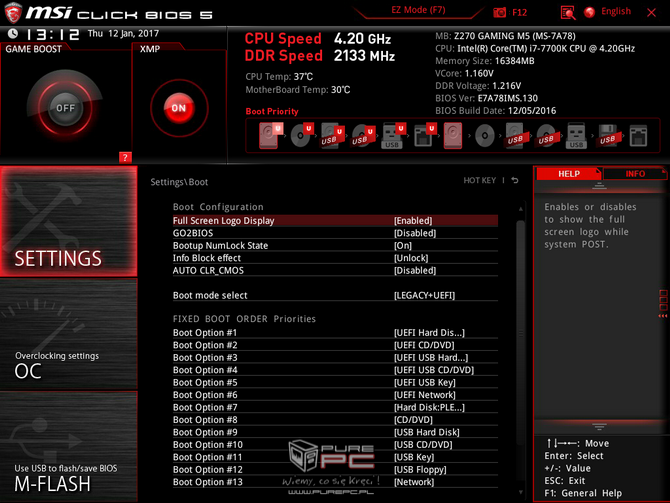Click the UEFI network boot priority icon
The width and height of the screenshot is (670, 503).
click(424, 135)
